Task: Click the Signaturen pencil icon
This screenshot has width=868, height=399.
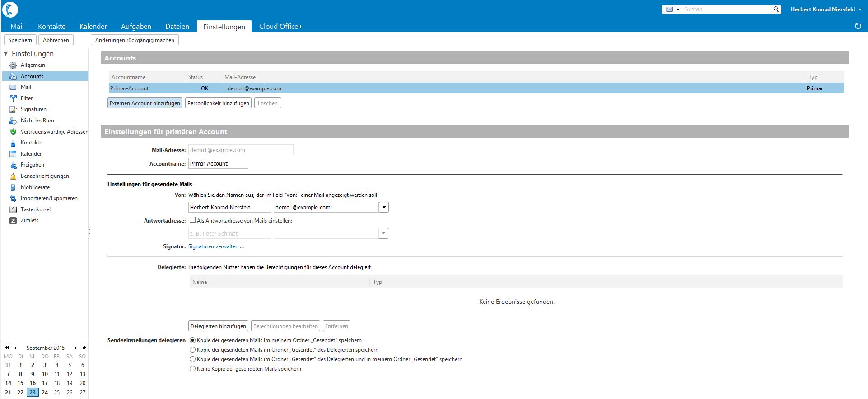Action: click(13, 109)
